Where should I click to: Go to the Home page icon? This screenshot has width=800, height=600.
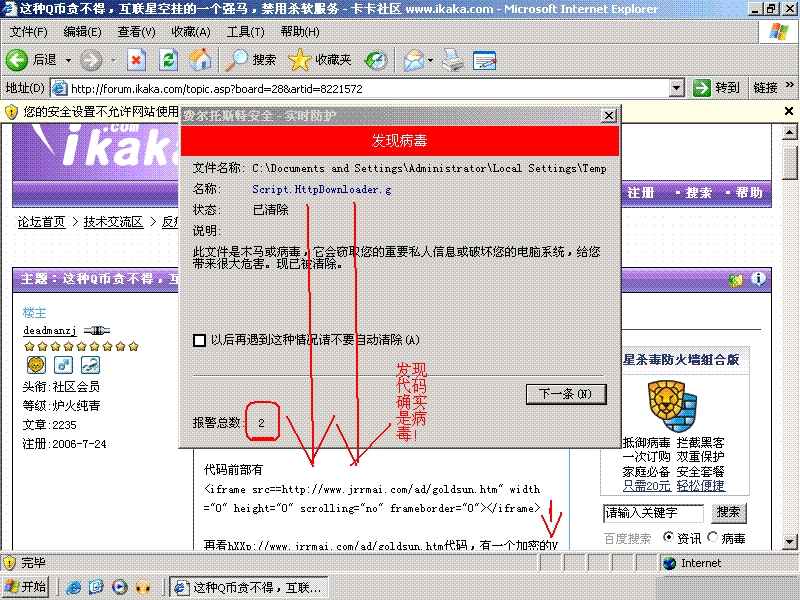point(199,60)
